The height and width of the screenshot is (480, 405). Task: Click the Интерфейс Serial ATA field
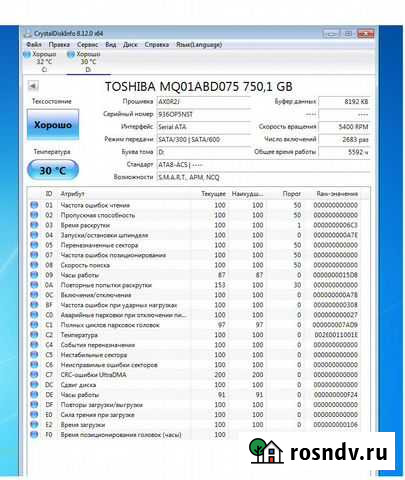click(x=203, y=127)
